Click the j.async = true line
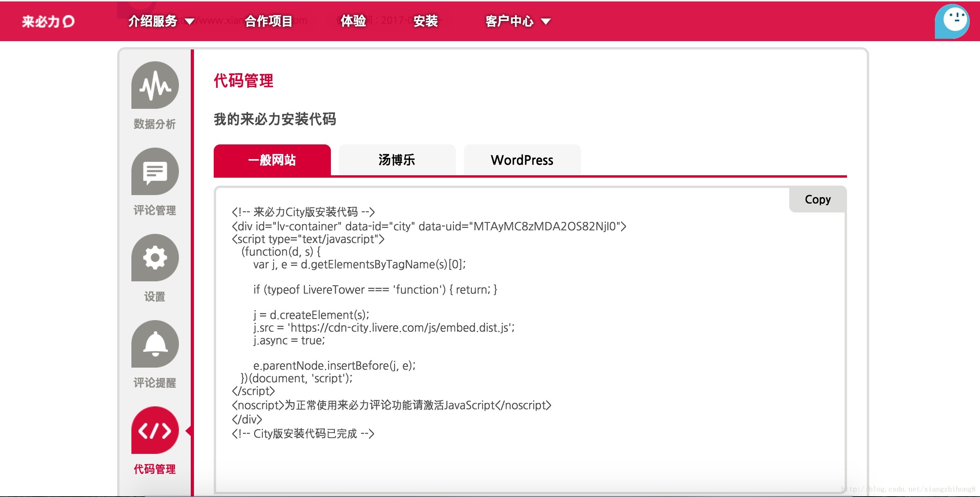Screen dimensions: 980x497 pos(289,340)
